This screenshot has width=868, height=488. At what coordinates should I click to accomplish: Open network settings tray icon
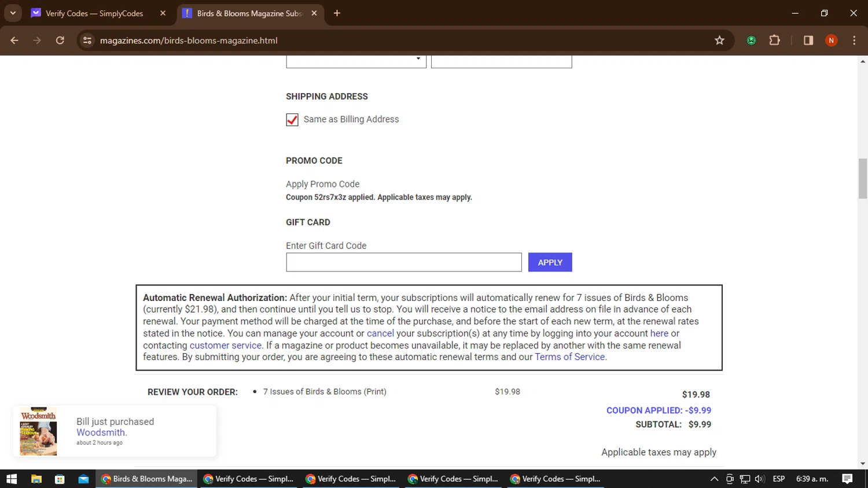click(x=745, y=479)
